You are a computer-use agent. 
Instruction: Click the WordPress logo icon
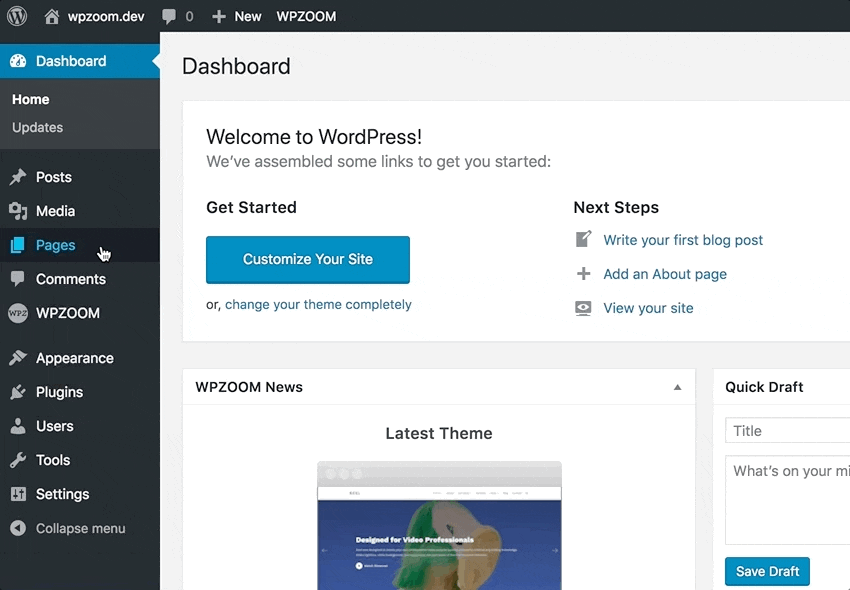[17, 16]
